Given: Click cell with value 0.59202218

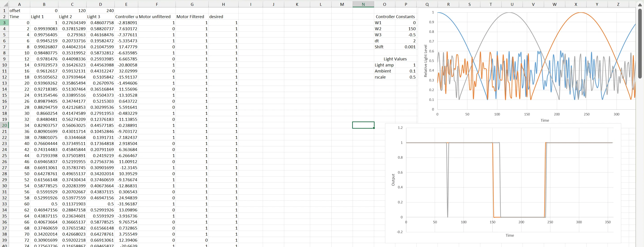Looking at the screenshot, I should pos(72,240).
